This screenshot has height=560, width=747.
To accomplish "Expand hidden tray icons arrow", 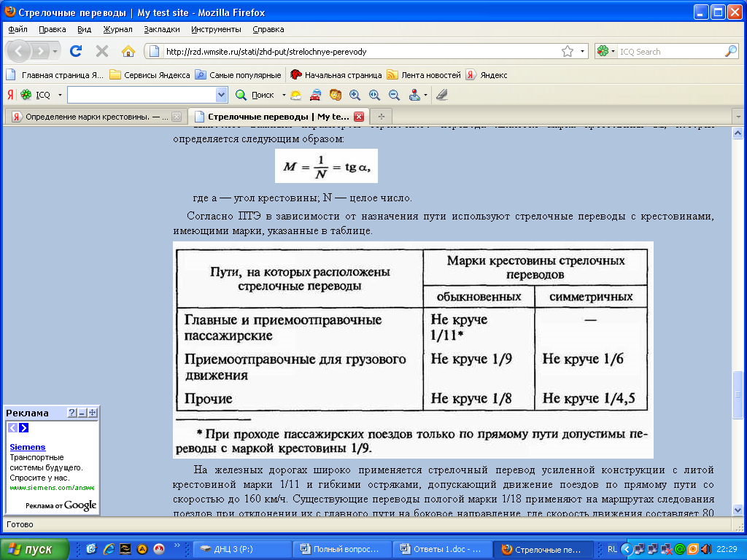I will pyautogui.click(x=627, y=549).
